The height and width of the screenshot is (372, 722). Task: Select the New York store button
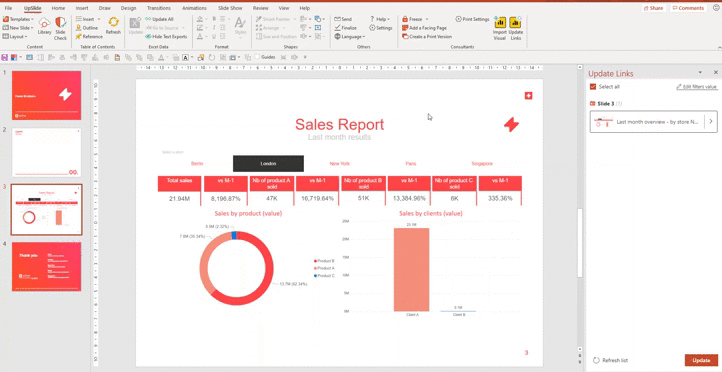pyautogui.click(x=340, y=163)
